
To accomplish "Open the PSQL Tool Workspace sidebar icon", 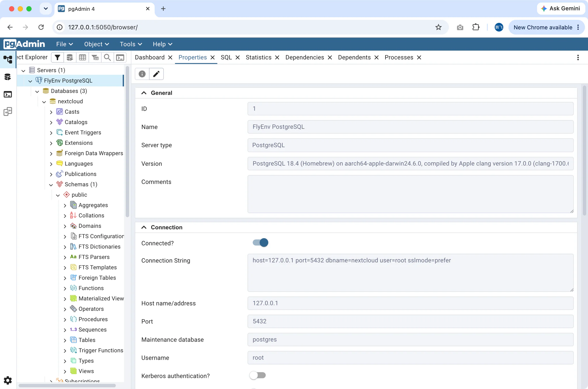I will pos(8,94).
